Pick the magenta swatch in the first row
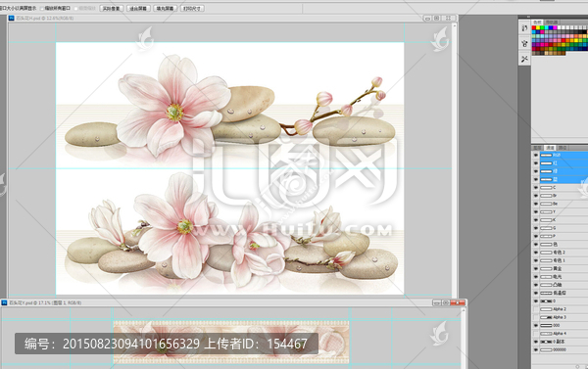Screen dimensions: 588x369 555,27
